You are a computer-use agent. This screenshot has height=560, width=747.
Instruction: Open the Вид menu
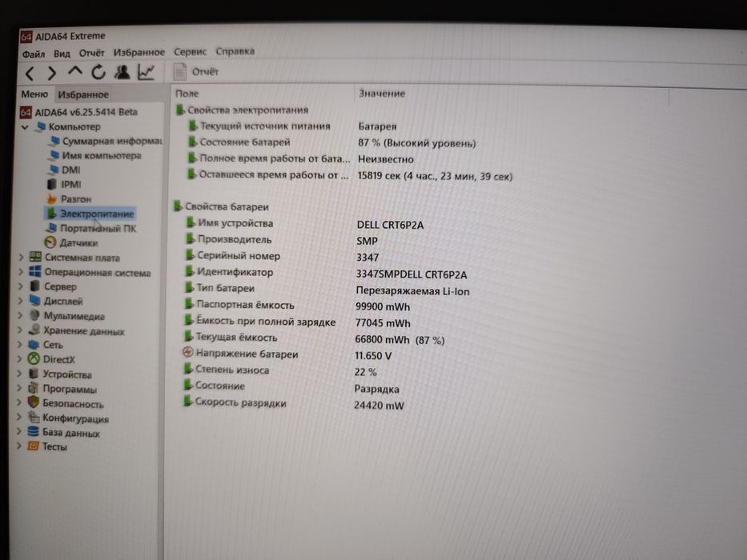click(x=62, y=54)
